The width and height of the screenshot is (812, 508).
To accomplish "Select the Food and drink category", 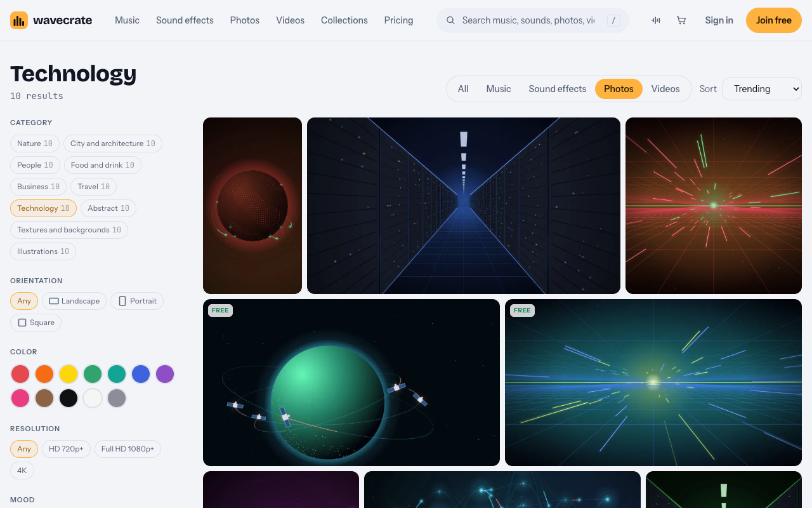I will tap(103, 165).
